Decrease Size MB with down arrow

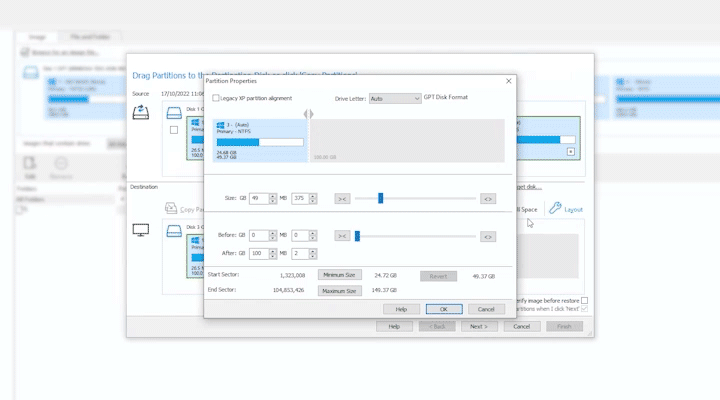[313, 201]
